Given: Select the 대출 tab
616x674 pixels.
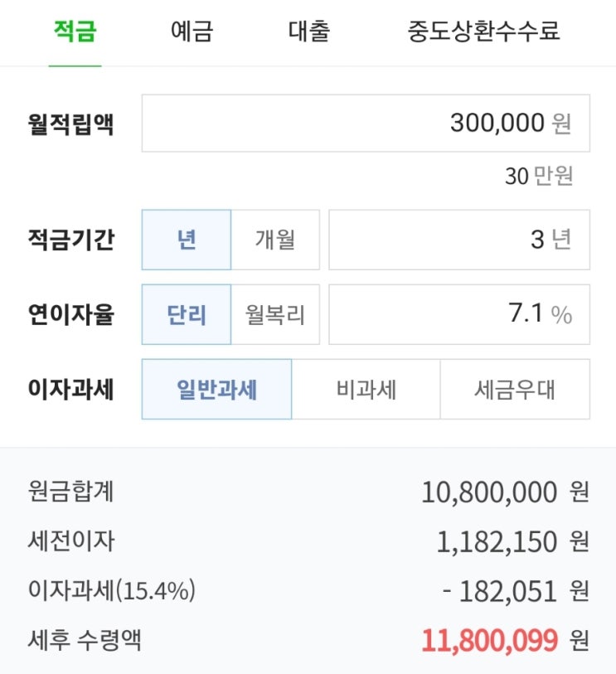Looking at the screenshot, I should [x=309, y=32].
